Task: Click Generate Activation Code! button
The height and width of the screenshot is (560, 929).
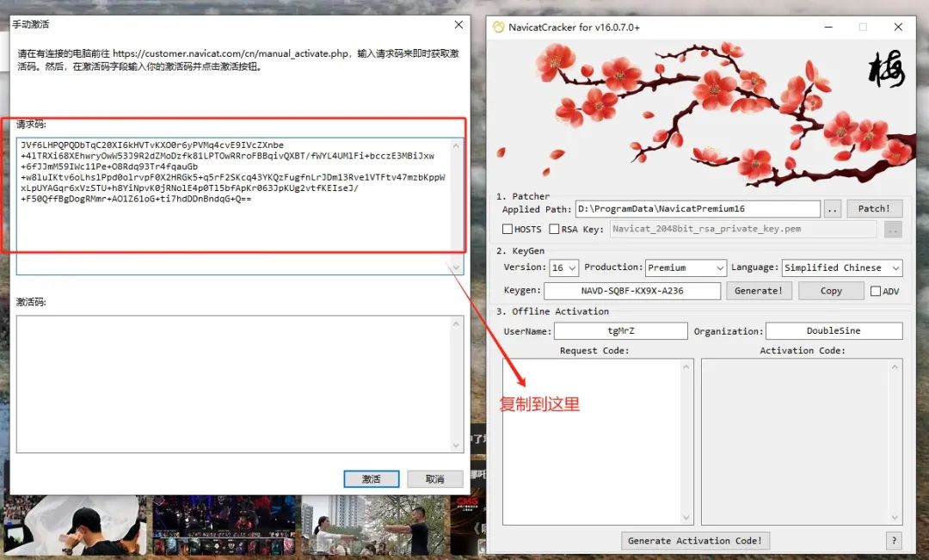Action: 694,540
